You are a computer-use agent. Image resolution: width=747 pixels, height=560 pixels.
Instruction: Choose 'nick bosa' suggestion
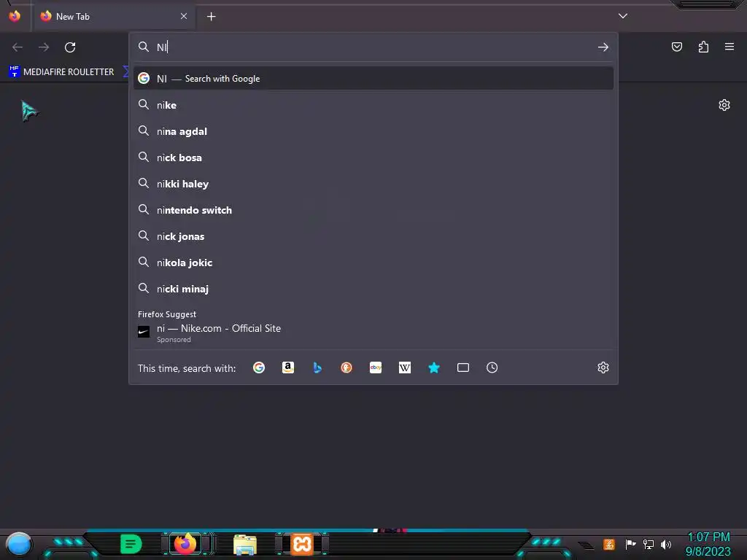pyautogui.click(x=373, y=157)
